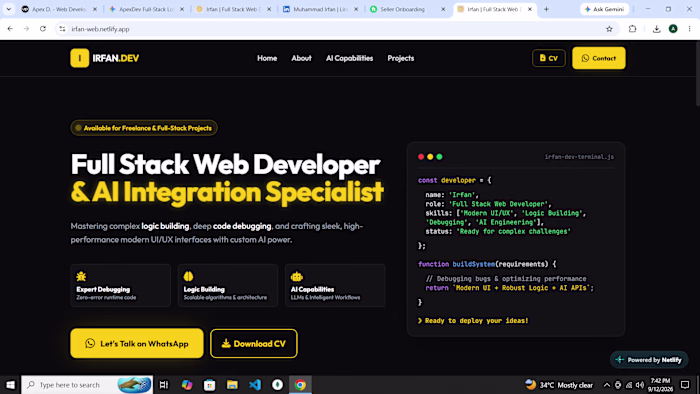Go forward in browser history
Image resolution: width=700 pixels, height=394 pixels.
coord(26,29)
